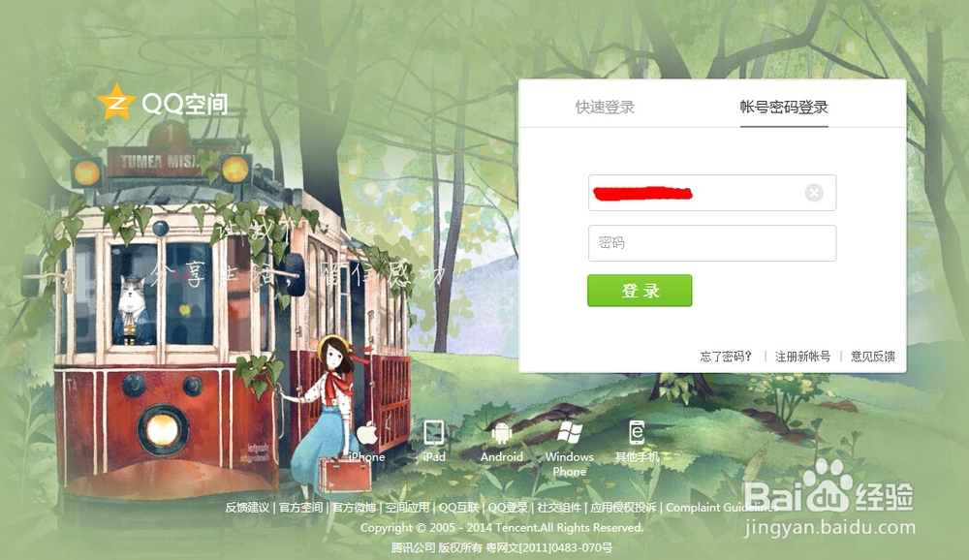The height and width of the screenshot is (560, 969).
Task: Switch to 帐号密码登录 tab
Action: [x=784, y=107]
